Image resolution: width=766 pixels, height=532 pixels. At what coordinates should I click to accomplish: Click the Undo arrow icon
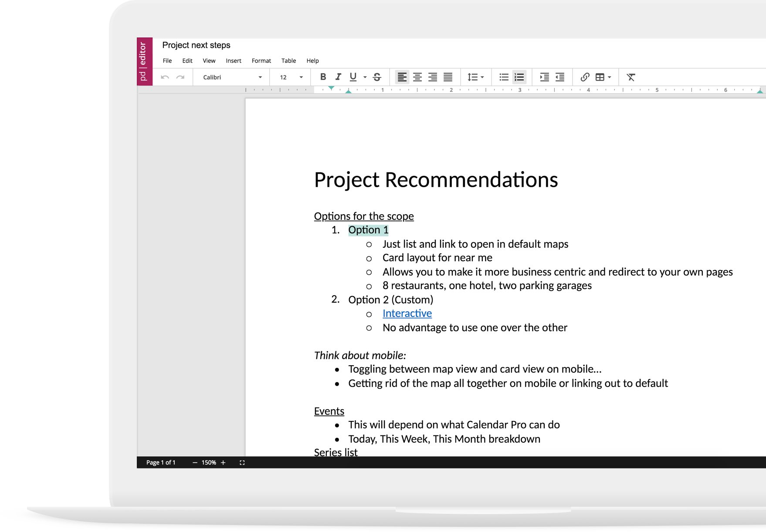tap(165, 77)
